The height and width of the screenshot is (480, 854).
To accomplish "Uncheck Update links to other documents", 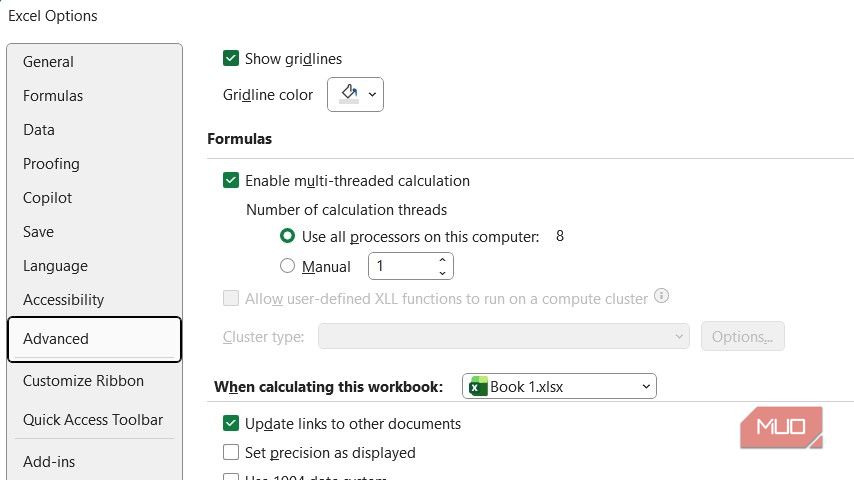I will point(231,424).
